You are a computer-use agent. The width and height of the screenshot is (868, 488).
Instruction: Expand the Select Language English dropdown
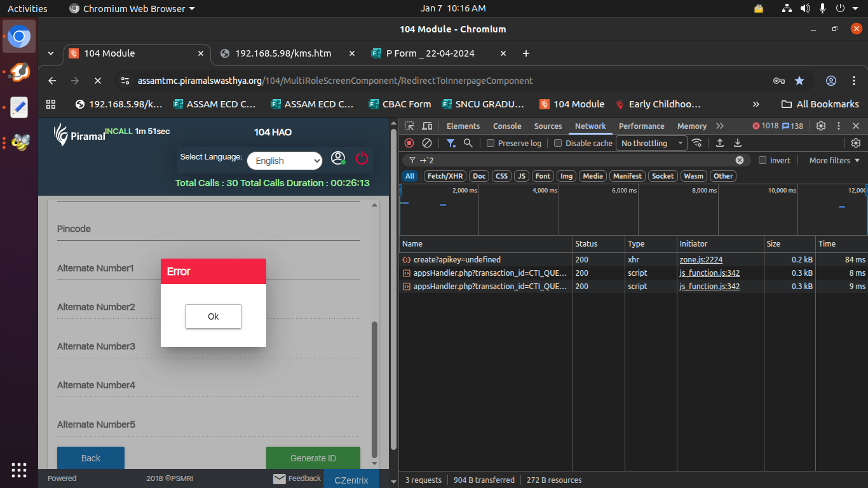[x=285, y=161]
